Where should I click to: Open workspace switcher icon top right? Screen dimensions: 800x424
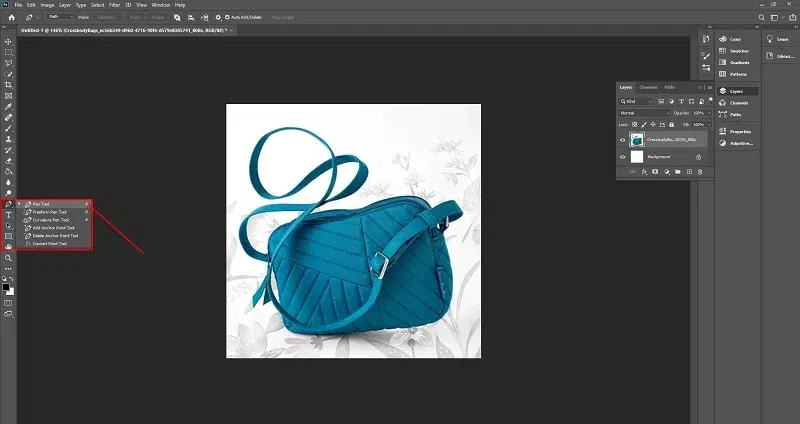click(x=776, y=17)
